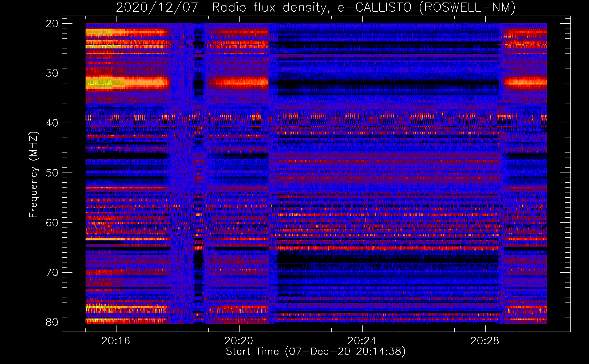
Task: Click the '20' frequency tick label
Action: pyautogui.click(x=52, y=24)
